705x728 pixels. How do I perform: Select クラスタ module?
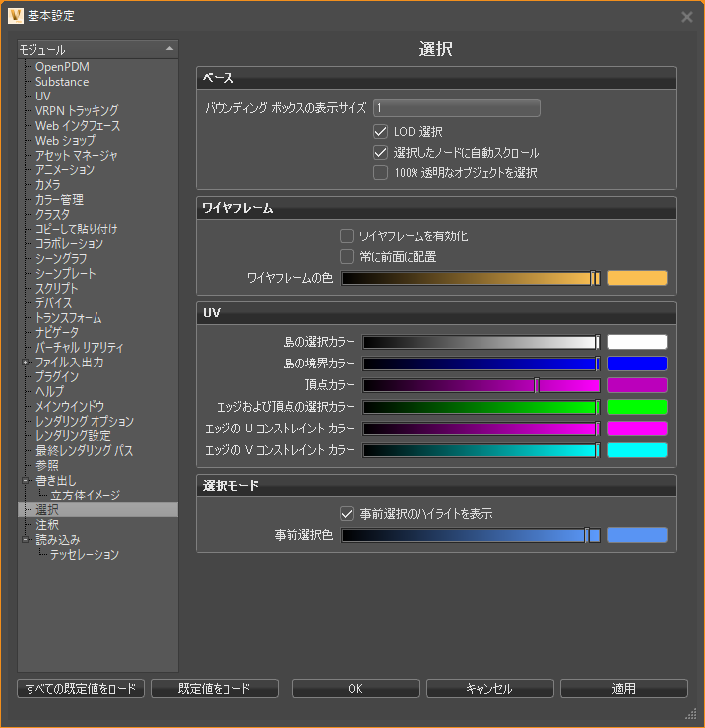pyautogui.click(x=53, y=215)
